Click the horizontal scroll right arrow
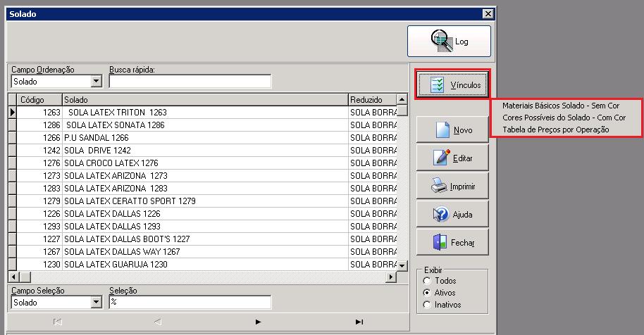644x335 pixels. pyautogui.click(x=391, y=277)
